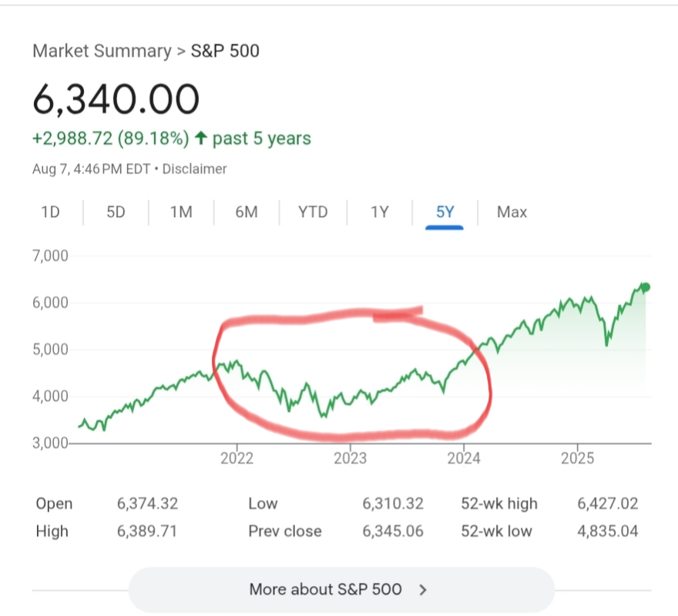The width and height of the screenshot is (678, 616).
Task: Click the green up arrow icon
Action: [x=201, y=139]
